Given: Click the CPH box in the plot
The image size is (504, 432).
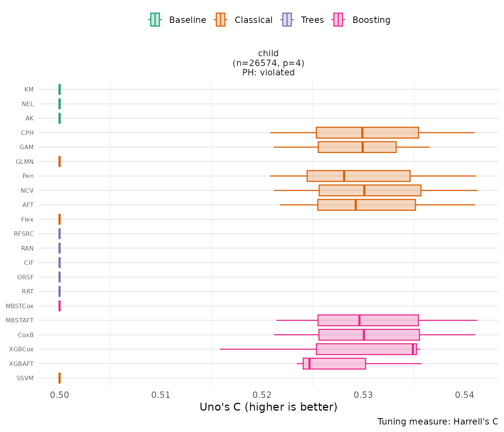Looking at the screenshot, I should [390, 133].
